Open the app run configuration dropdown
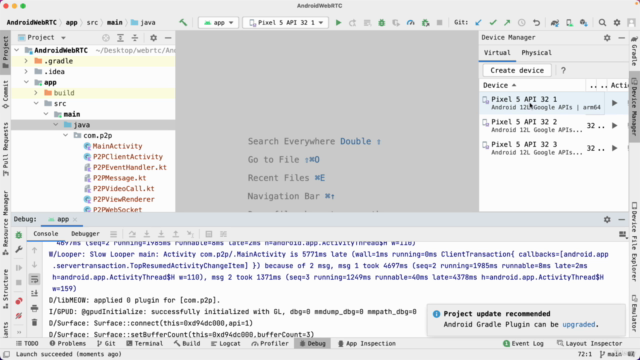Screen dimensions: 640x360 click(218, 22)
